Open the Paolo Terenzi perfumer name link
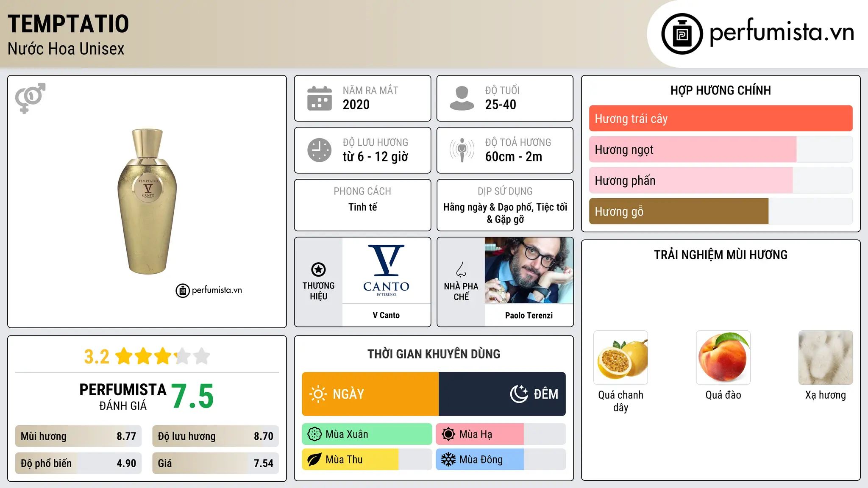 (x=529, y=315)
